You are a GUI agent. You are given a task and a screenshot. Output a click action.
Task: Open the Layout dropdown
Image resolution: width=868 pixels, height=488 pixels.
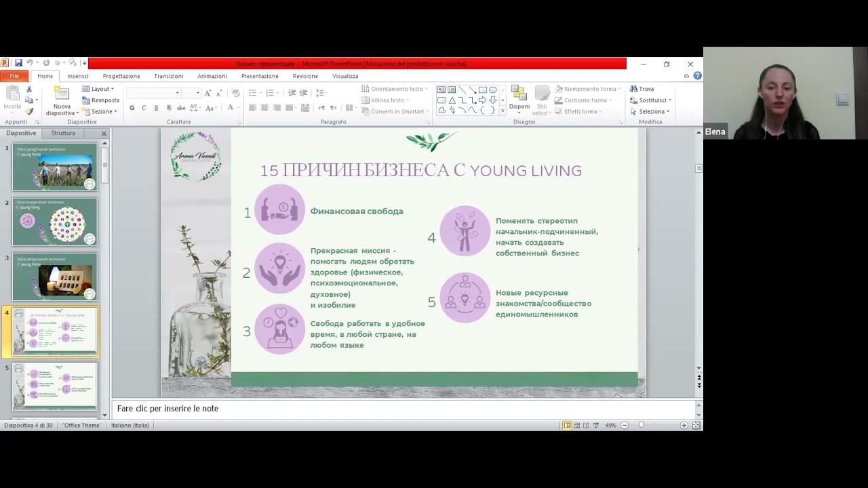[98, 89]
